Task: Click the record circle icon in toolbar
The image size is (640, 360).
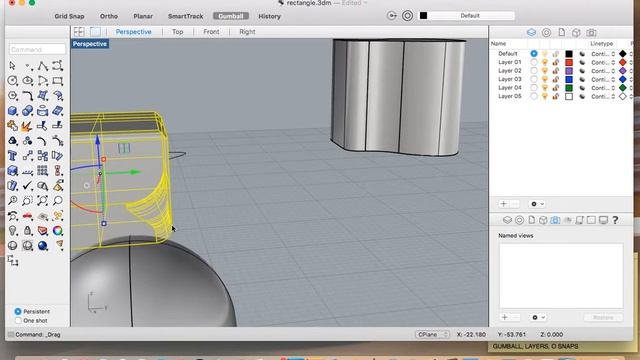Action: [407, 16]
